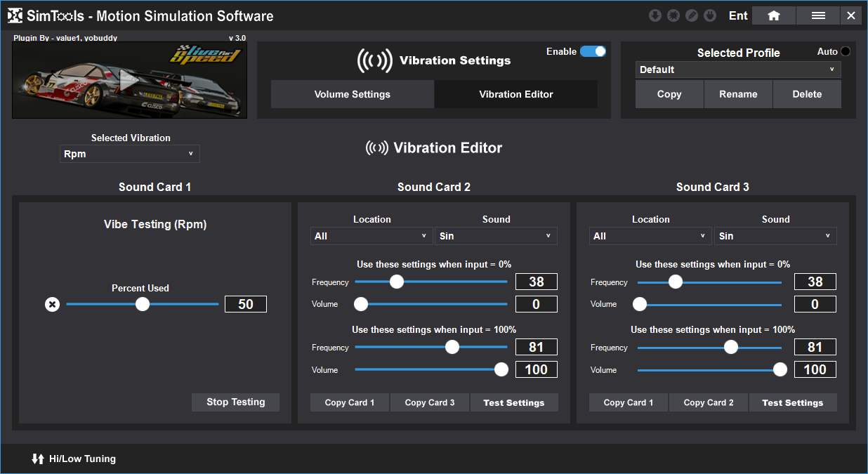
Task: Open the hamburger menu
Action: click(x=818, y=15)
